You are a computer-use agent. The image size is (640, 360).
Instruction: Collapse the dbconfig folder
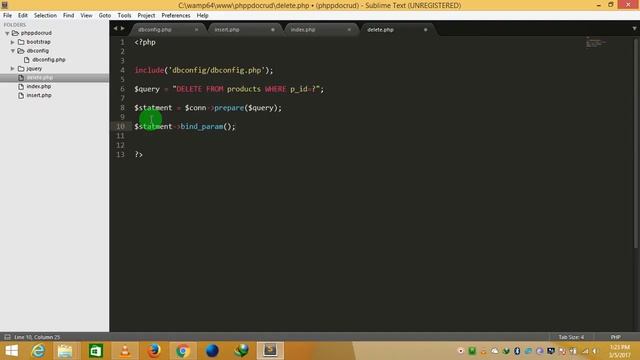(x=13, y=51)
